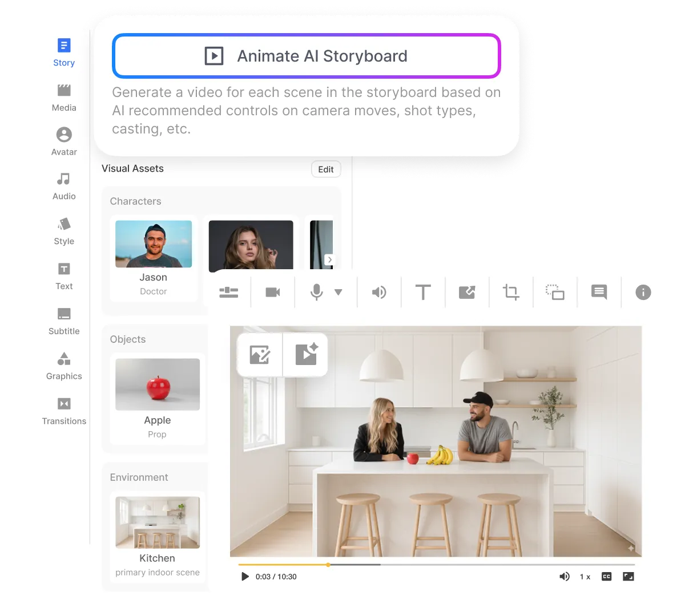Open the Graphics panel
685x616 pixels.
click(64, 364)
